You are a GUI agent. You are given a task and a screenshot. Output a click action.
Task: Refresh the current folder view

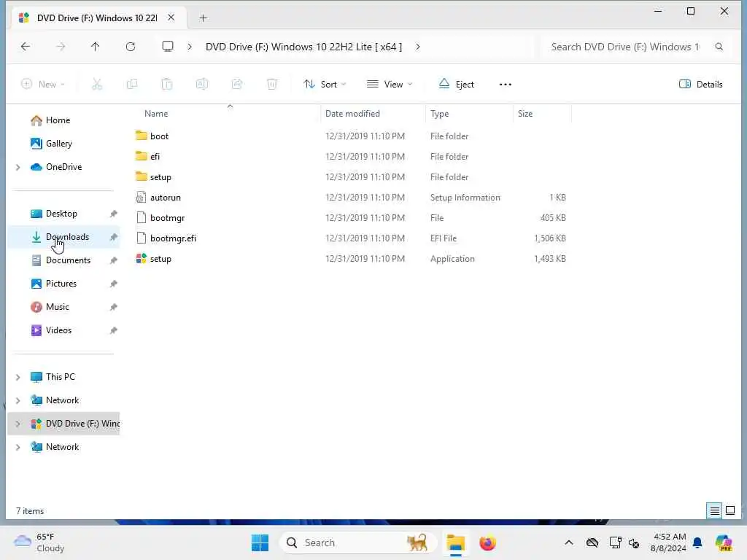[131, 47]
